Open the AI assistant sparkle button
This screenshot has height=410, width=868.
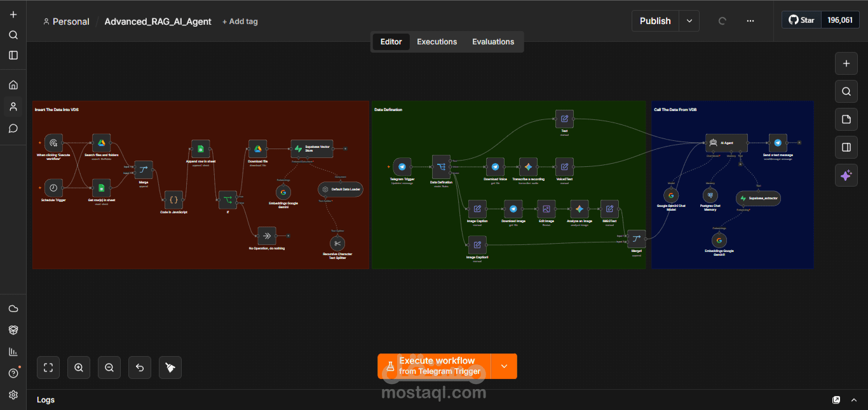(x=846, y=175)
